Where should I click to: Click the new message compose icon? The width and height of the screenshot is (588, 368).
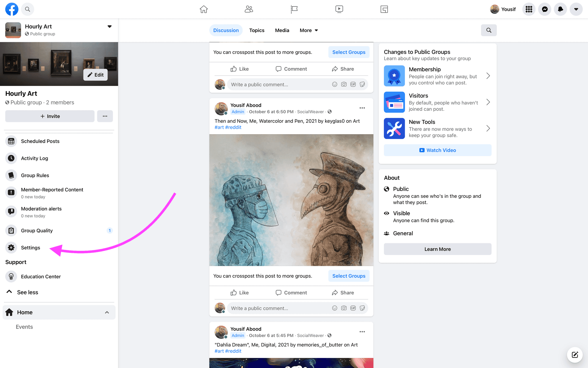coord(575,355)
